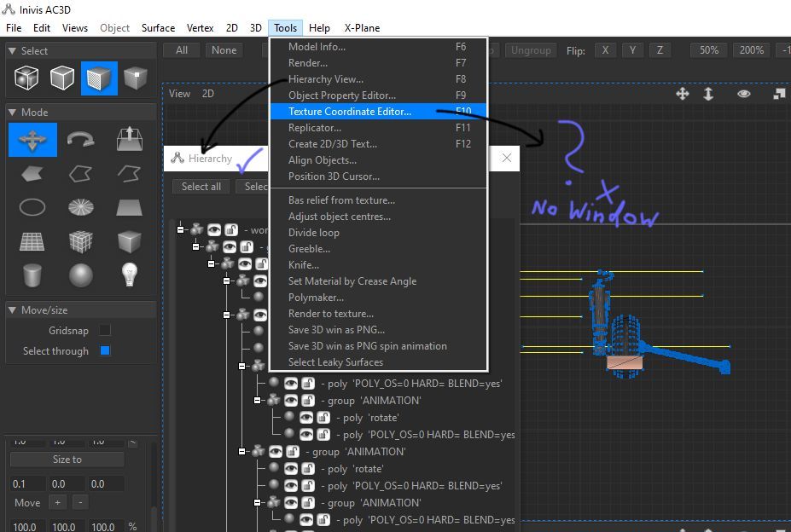Activate the Rotate mode tool
This screenshot has width=791, height=532.
tap(81, 140)
